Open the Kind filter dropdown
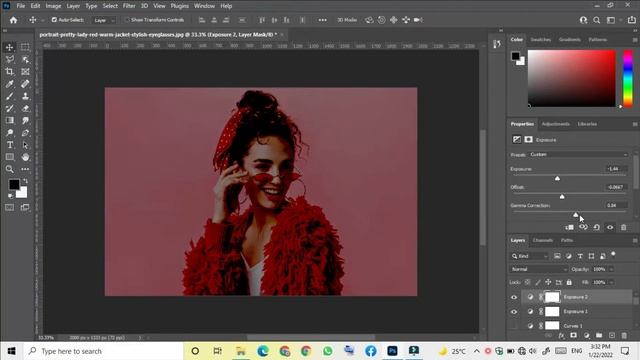This screenshot has height=360, width=640. [x=529, y=256]
